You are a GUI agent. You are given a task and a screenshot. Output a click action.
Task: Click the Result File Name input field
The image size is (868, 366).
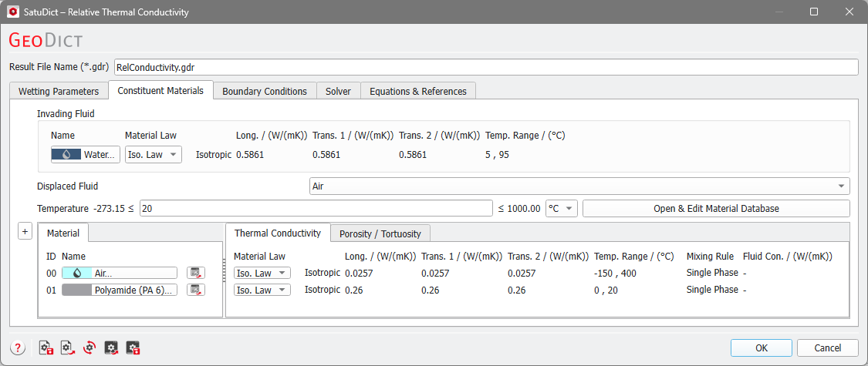point(486,68)
